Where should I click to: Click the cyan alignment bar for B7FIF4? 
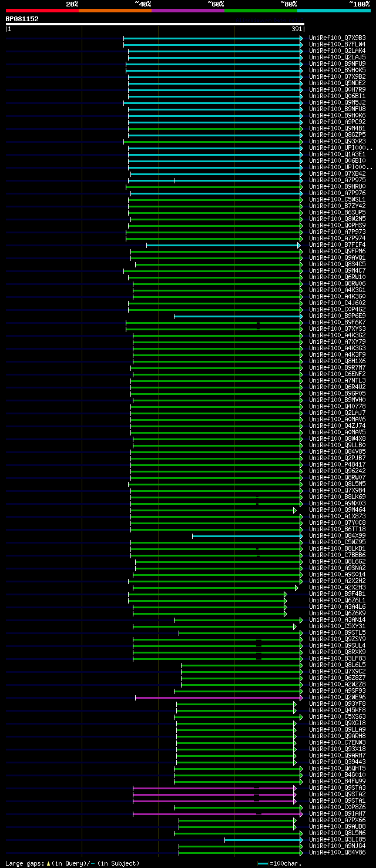(223, 245)
